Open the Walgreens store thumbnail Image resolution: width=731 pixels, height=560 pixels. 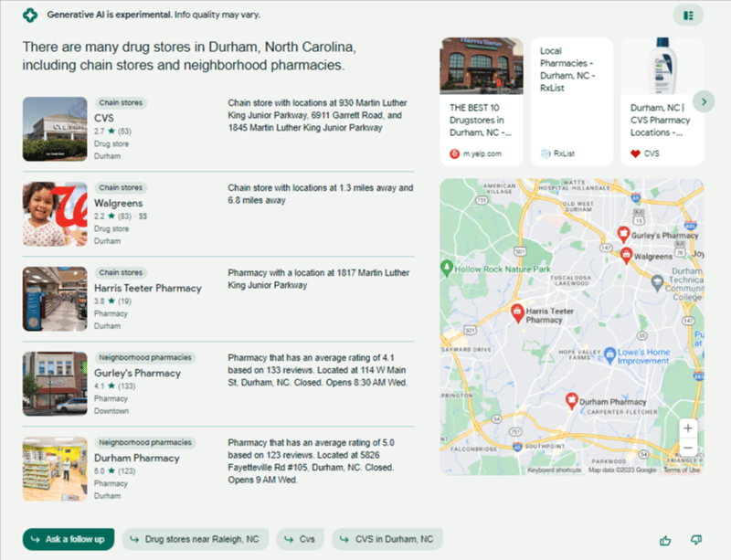55,214
